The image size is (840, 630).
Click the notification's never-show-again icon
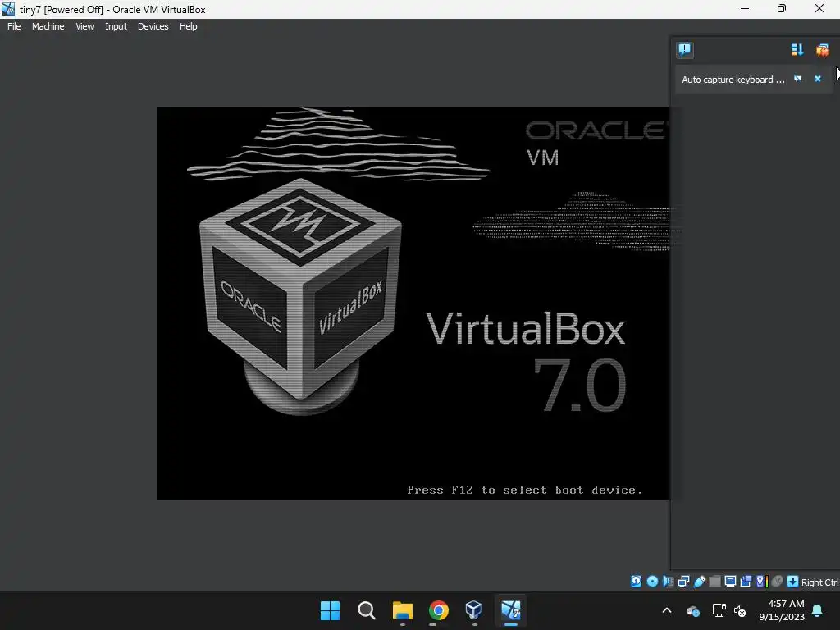(797, 79)
